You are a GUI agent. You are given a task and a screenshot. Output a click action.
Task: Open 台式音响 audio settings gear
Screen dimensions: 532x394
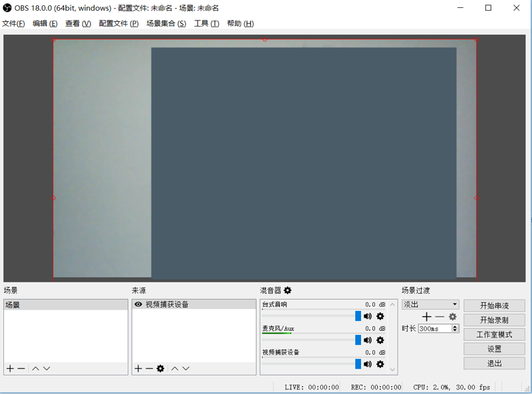pos(380,316)
